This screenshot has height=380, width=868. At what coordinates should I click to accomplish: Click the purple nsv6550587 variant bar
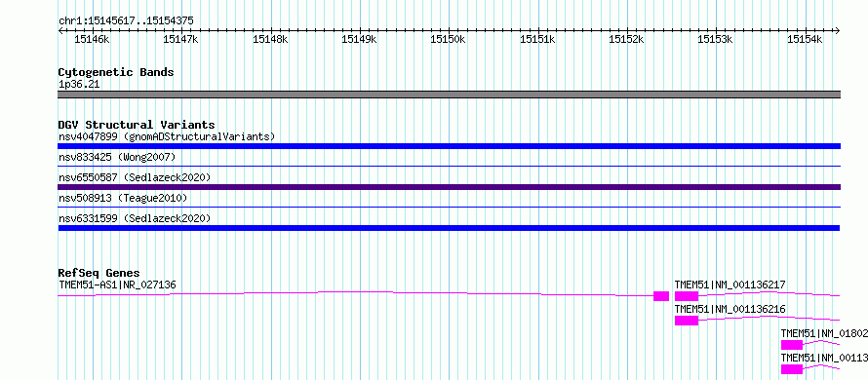click(x=450, y=187)
